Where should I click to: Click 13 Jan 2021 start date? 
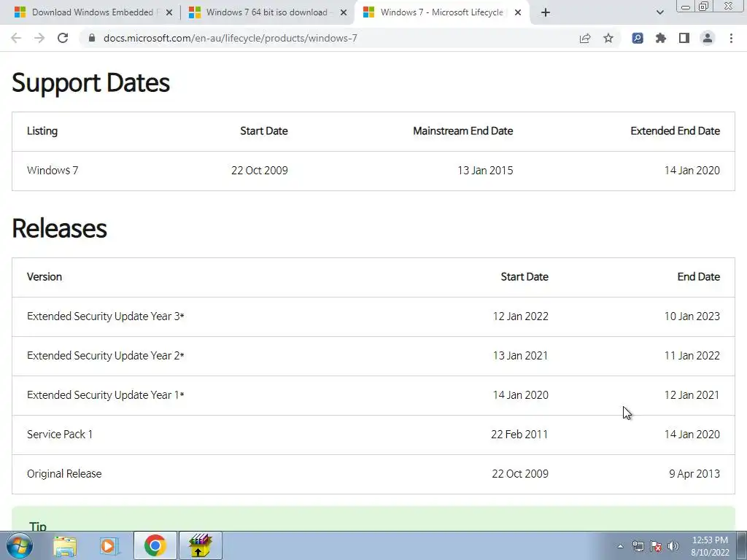[520, 356]
